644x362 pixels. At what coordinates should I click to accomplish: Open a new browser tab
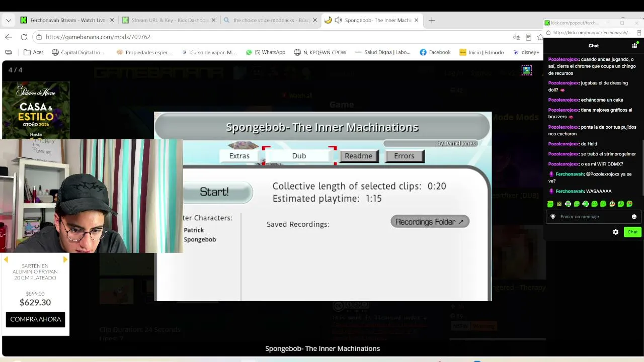click(x=432, y=20)
